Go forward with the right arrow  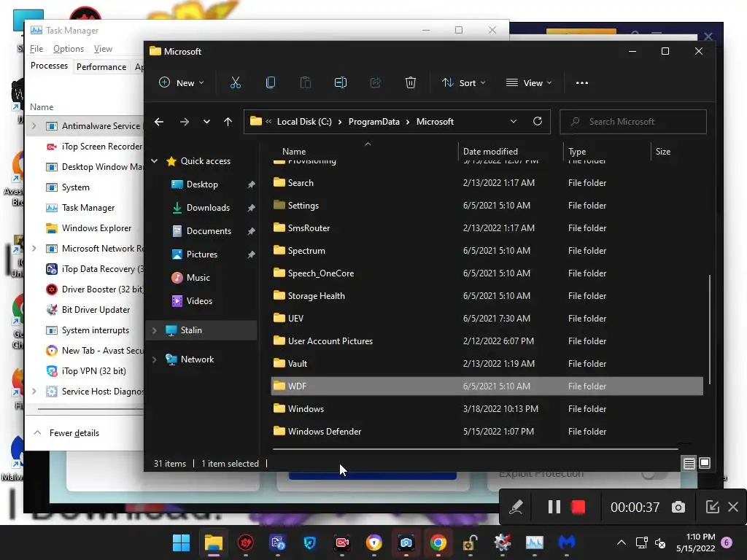pyautogui.click(x=185, y=122)
